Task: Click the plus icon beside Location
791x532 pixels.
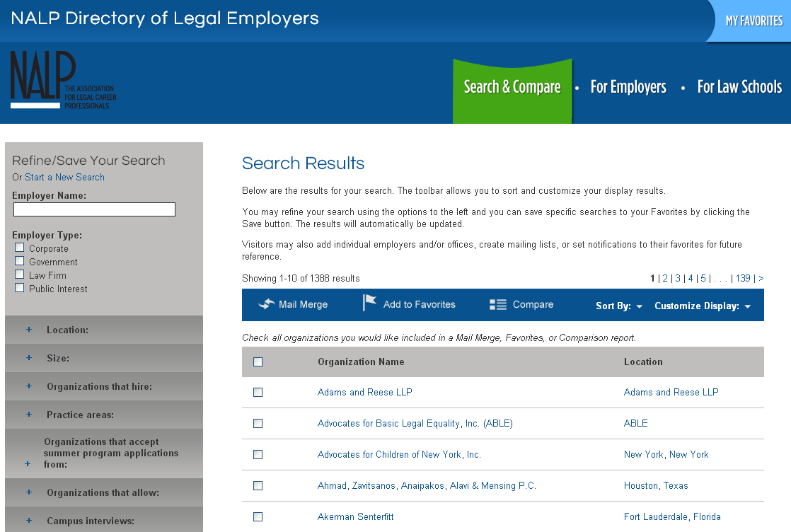Action: (29, 329)
